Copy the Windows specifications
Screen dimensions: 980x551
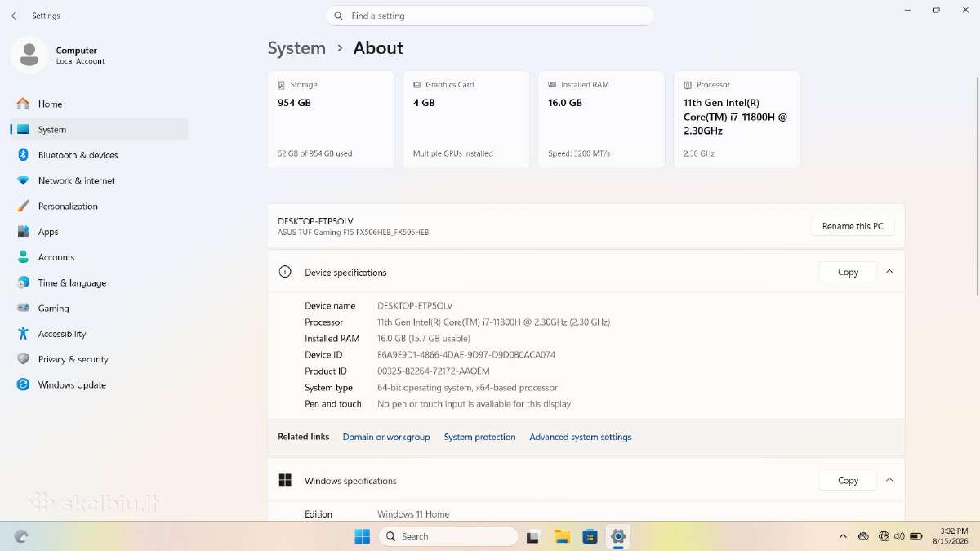click(x=848, y=480)
